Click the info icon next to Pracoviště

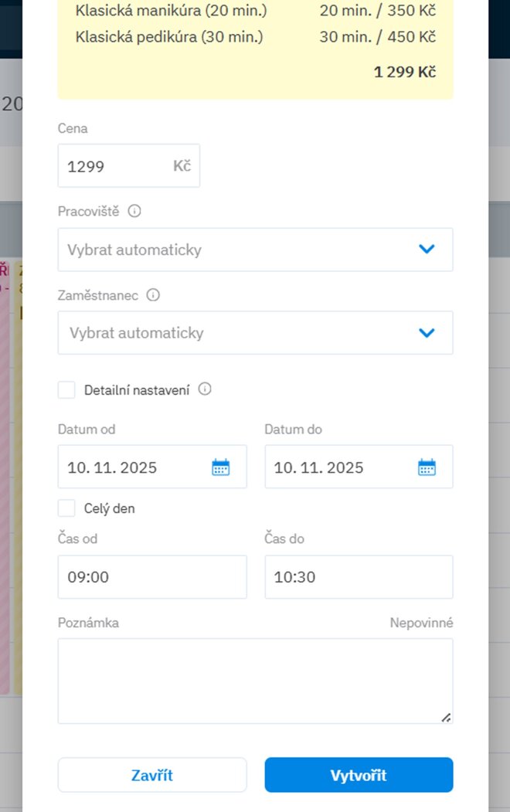134,211
